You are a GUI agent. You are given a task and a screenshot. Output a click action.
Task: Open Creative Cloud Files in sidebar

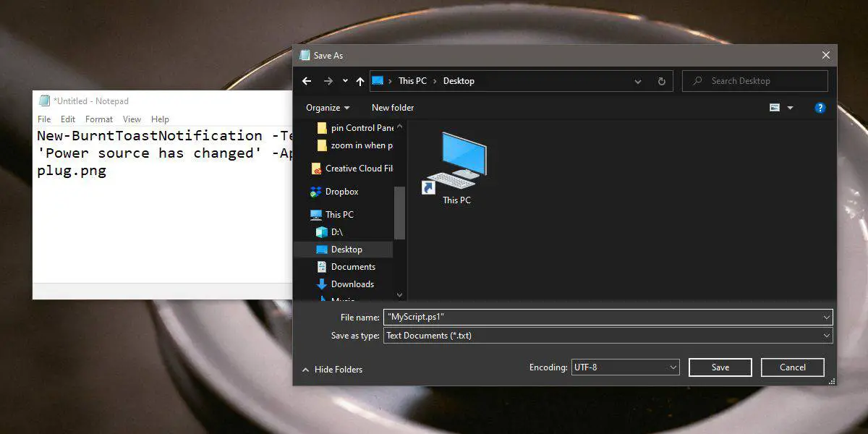[352, 169]
